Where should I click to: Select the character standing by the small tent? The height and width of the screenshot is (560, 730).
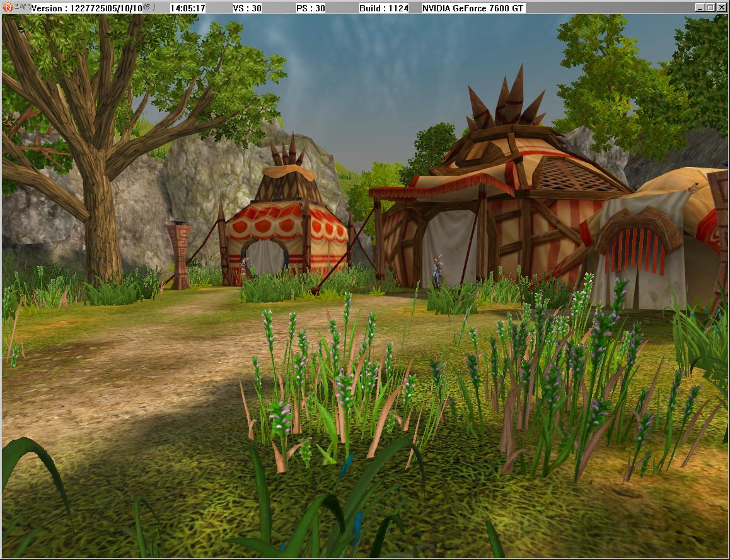[x=242, y=270]
